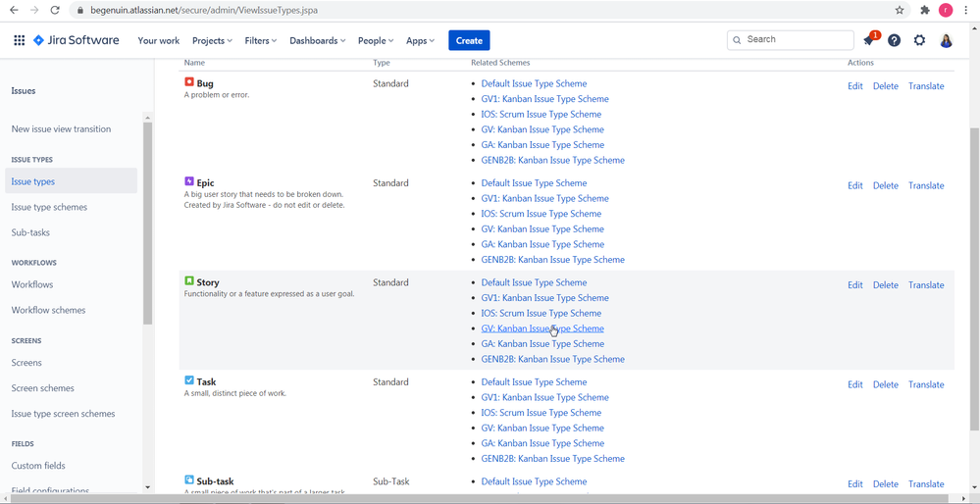980x504 pixels.
Task: Open Epic's IOS: Scrum Issue Type Scheme
Action: 542,214
